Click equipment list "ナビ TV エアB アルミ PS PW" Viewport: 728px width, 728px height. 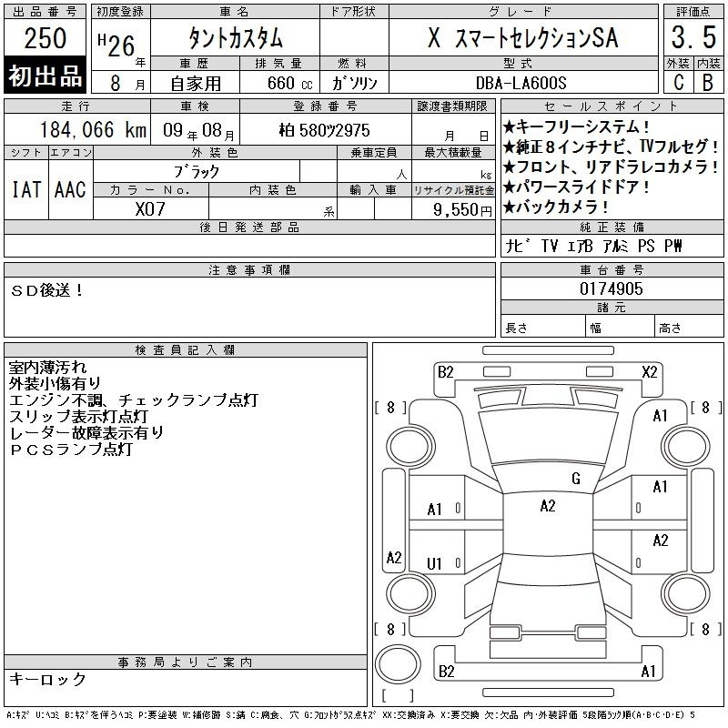point(593,246)
